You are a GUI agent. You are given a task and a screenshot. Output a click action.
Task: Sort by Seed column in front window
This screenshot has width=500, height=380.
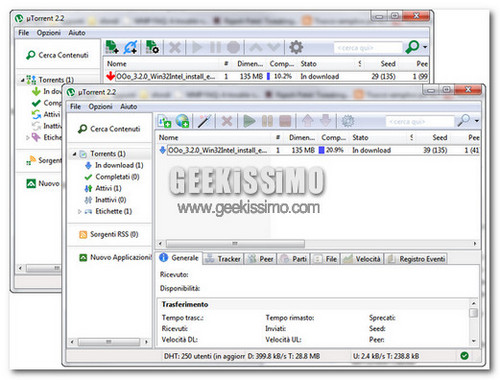point(439,137)
